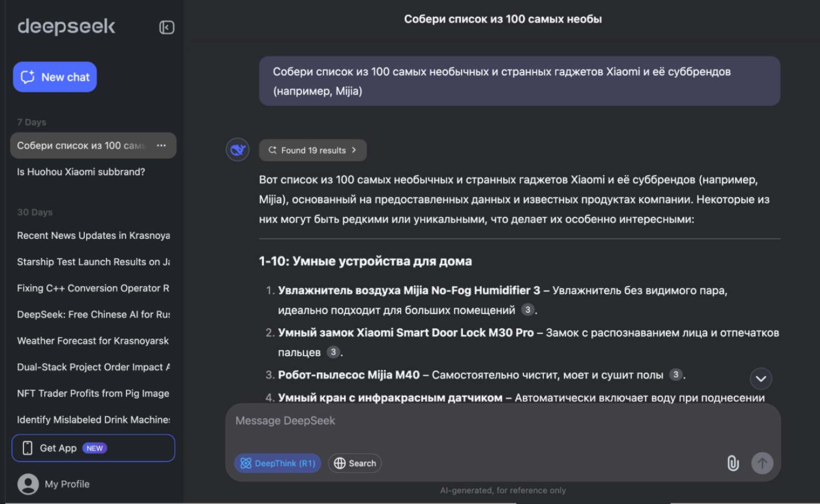Open options for the selected Собери список chat

[161, 146]
